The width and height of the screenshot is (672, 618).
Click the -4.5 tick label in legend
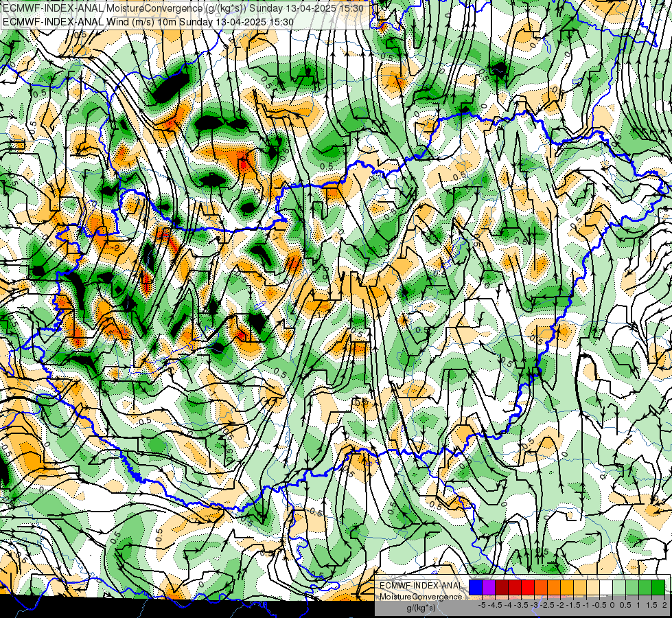pos(495,605)
